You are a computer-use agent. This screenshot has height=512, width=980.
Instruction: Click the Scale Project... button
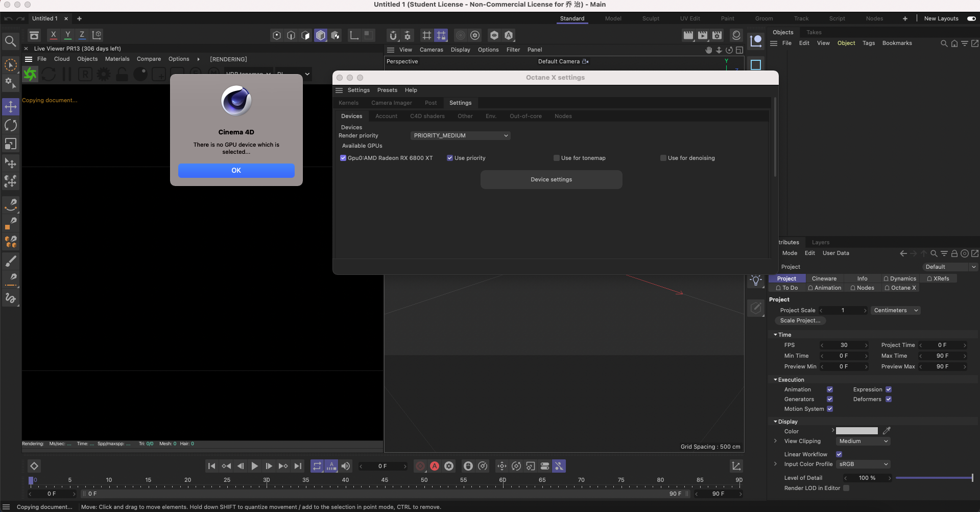800,320
